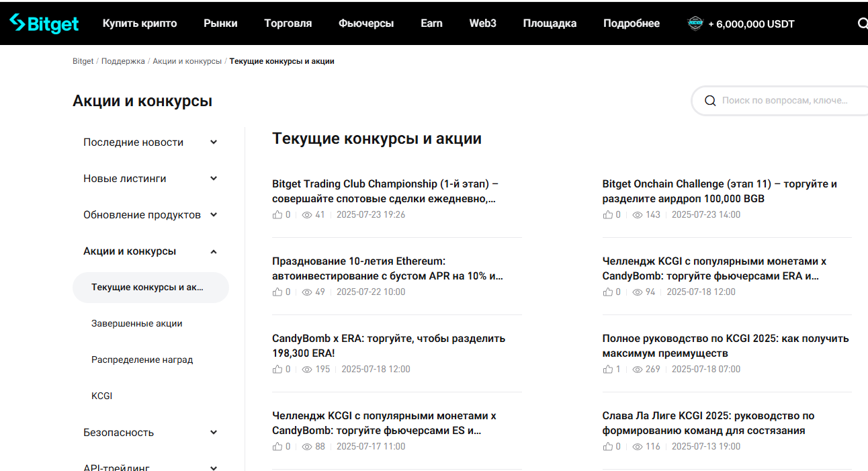Select KCGI sidebar item
The height and width of the screenshot is (471, 868).
point(102,396)
